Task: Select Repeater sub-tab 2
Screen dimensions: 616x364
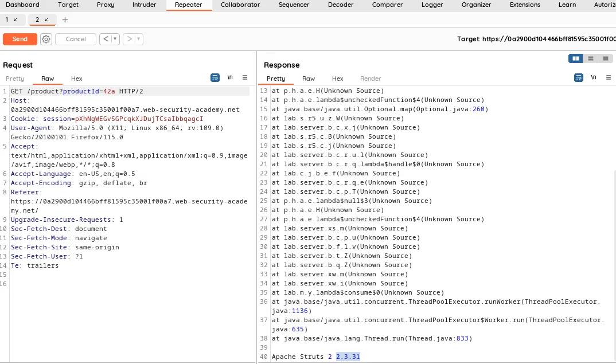Action: tap(37, 19)
